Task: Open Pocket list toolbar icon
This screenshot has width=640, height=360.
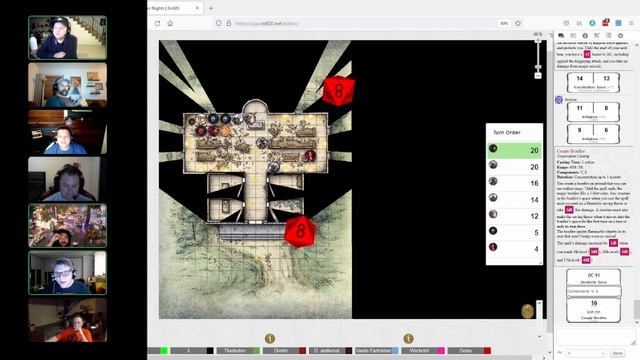Action: tap(566, 23)
